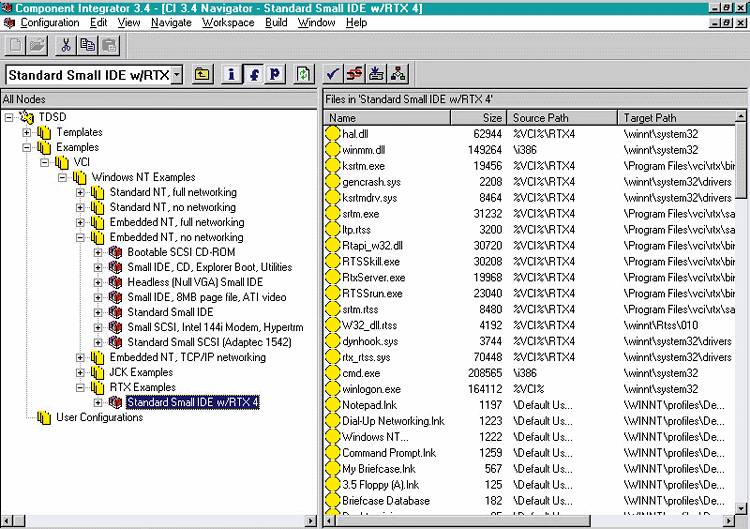Select the winmm.dll file row

point(529,150)
